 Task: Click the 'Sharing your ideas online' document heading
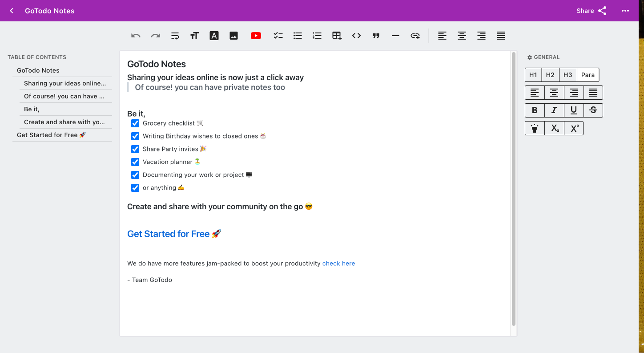215,77
